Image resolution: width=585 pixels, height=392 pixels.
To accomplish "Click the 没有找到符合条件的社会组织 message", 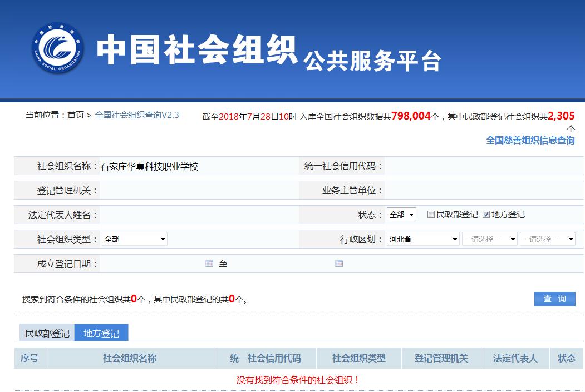I will [x=298, y=380].
